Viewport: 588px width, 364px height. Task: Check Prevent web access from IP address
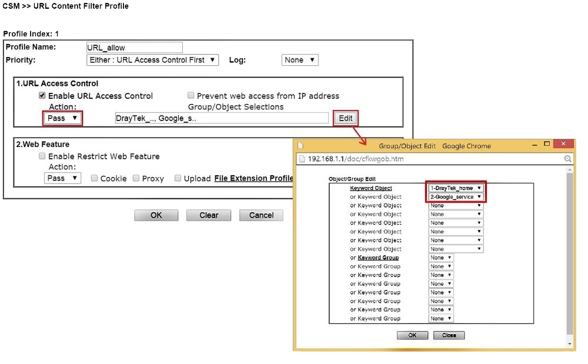coord(191,96)
